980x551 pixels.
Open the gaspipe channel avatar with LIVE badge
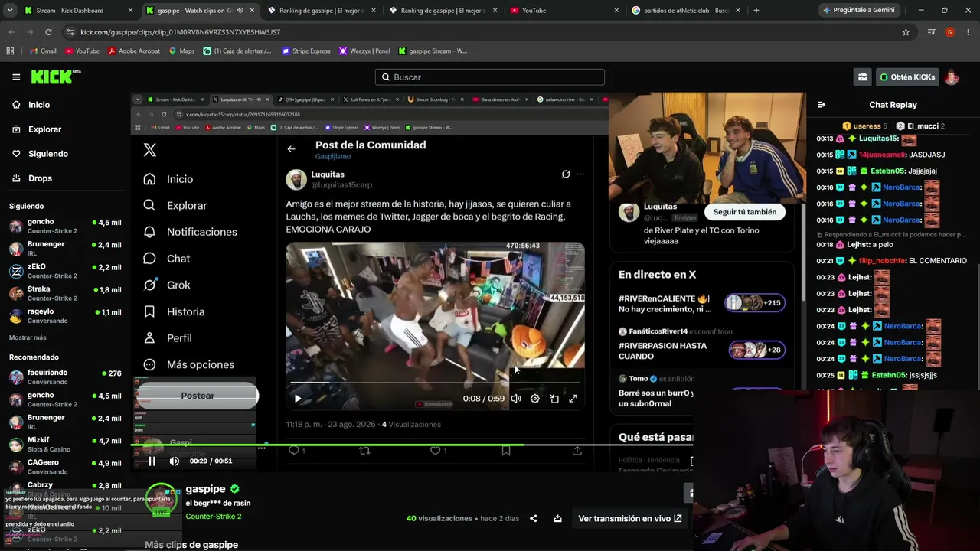[x=161, y=500]
